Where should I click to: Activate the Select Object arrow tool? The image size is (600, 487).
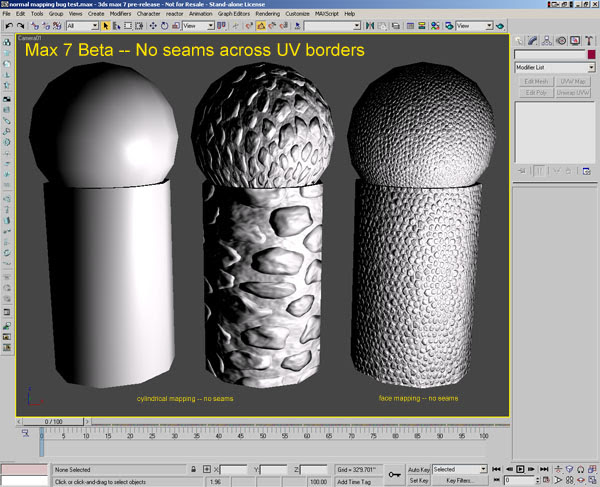(106, 26)
